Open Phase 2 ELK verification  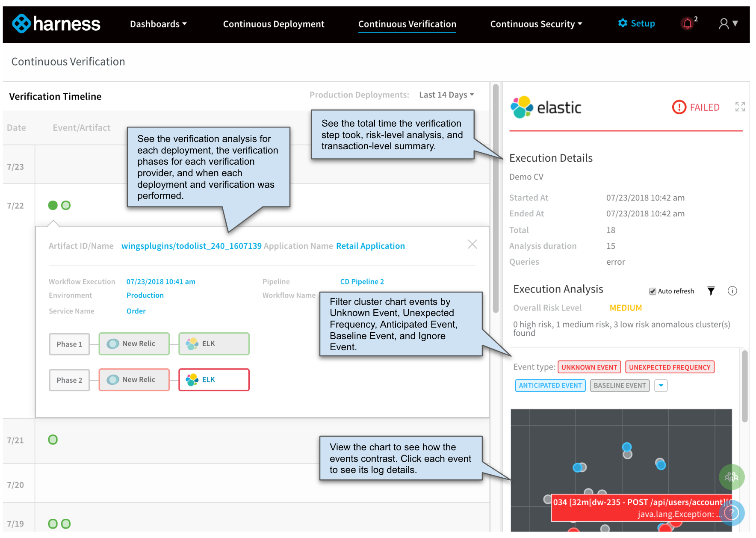tap(214, 380)
